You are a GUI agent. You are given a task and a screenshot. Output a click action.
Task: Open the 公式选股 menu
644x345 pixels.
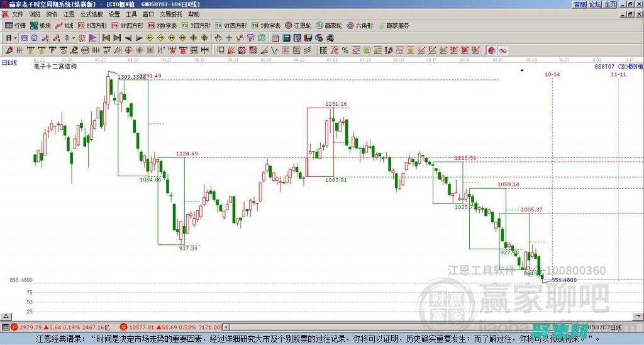coord(91,14)
